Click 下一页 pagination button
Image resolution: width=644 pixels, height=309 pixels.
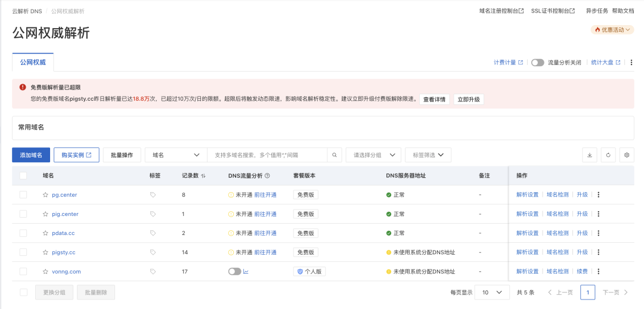pos(615,292)
